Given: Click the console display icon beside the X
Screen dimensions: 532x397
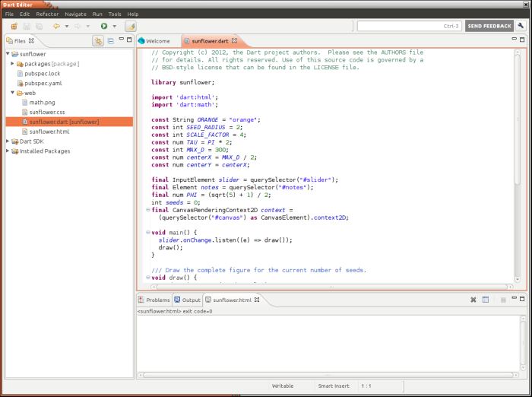Looking at the screenshot, I should 486,300.
